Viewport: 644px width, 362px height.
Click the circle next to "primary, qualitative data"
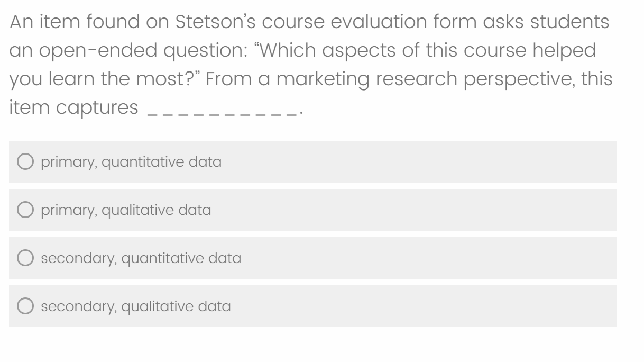25,208
